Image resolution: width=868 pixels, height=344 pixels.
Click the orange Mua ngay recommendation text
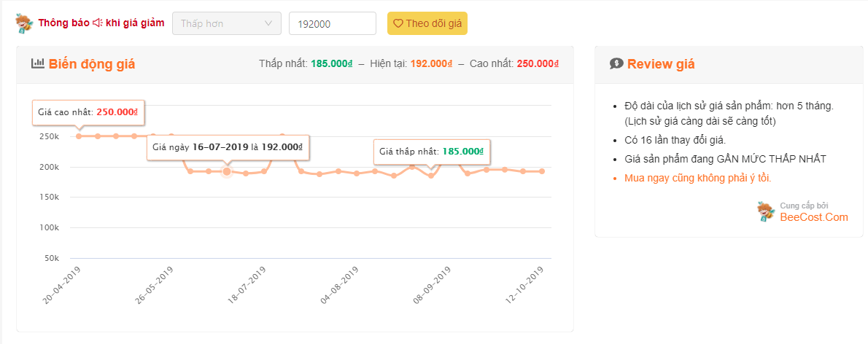point(697,178)
